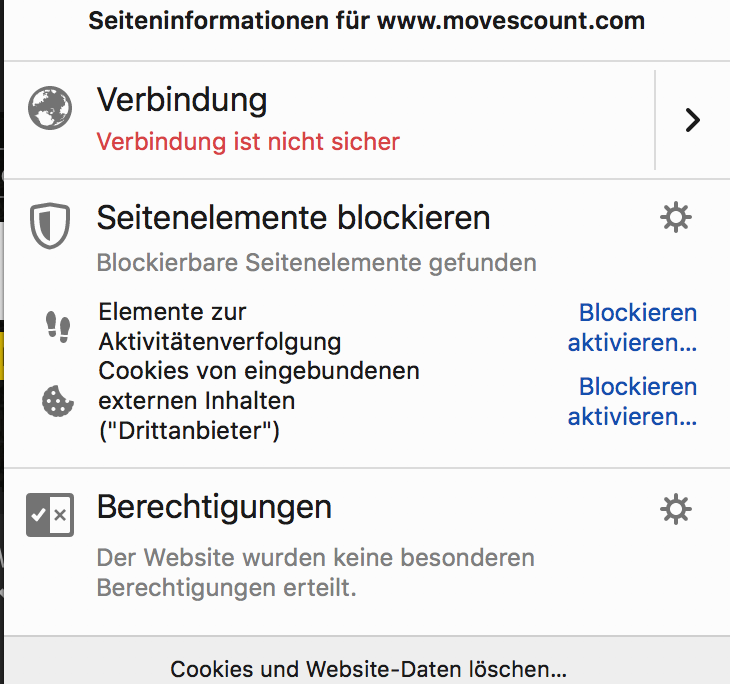Click the globe icon beside Verbindung
Screen dimensions: 730x684
click(50, 108)
